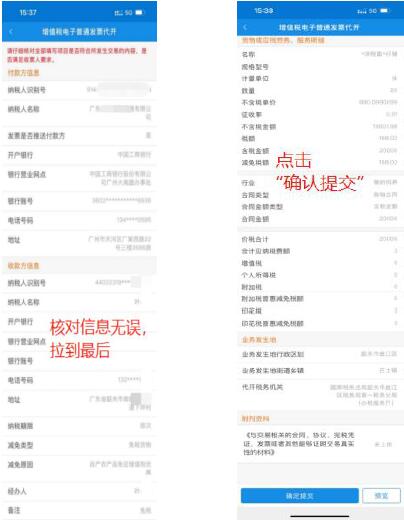Open the 纳税期限 row
Viewport: 404px width, 520px height.
pos(79,426)
